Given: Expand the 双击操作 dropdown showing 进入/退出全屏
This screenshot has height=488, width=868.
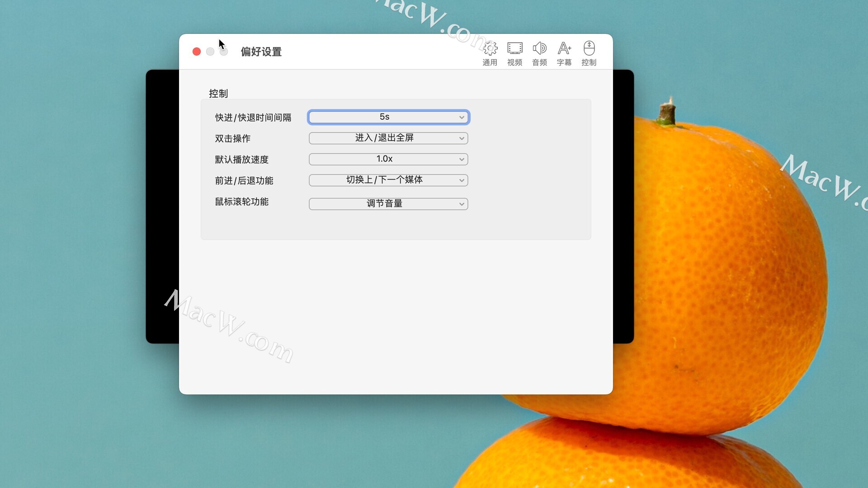Looking at the screenshot, I should pos(388,138).
